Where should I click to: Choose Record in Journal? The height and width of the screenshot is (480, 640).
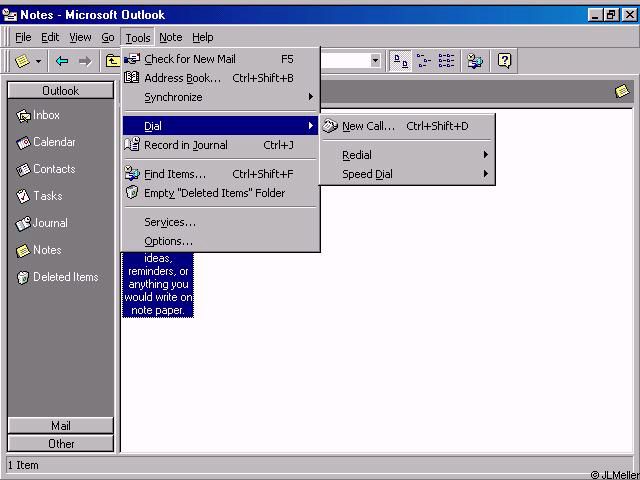pos(220,145)
